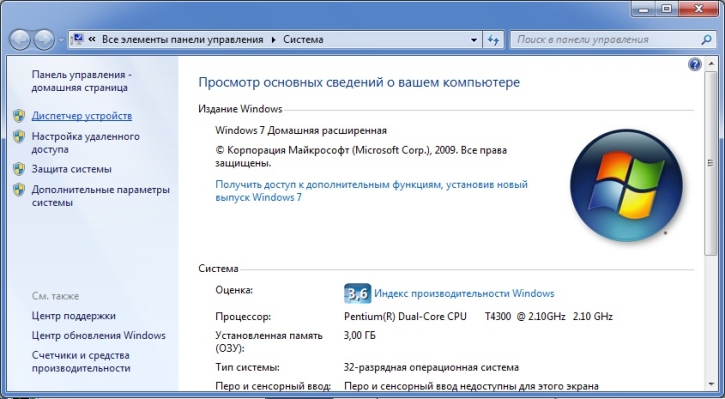Open 'Счетчики и средства производительности'
Viewport: 725px width, 399px height.
[x=81, y=362]
